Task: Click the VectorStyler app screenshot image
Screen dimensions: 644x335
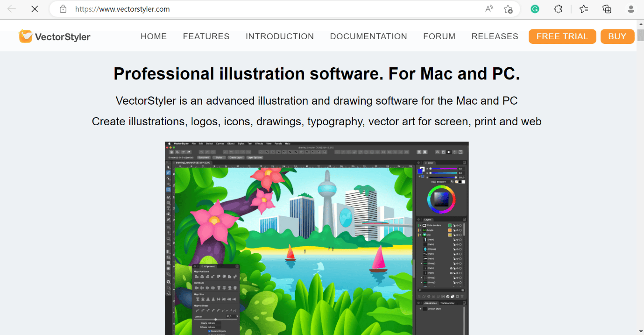Action: click(x=317, y=238)
